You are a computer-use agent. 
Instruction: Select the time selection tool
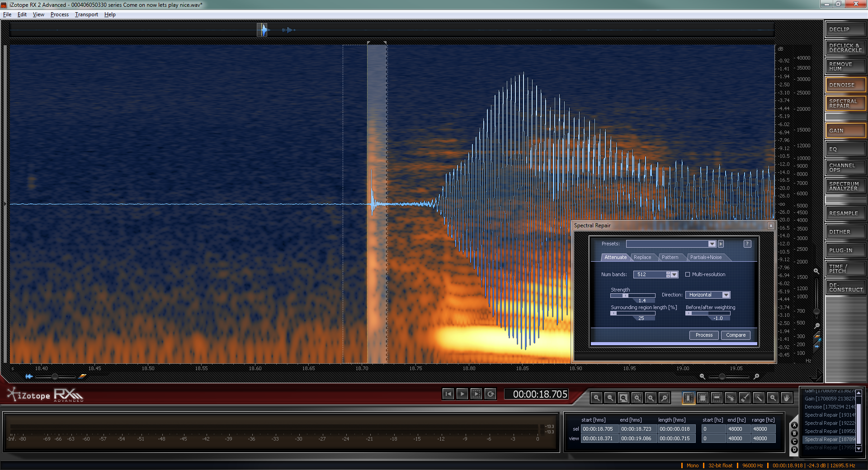[x=689, y=398]
